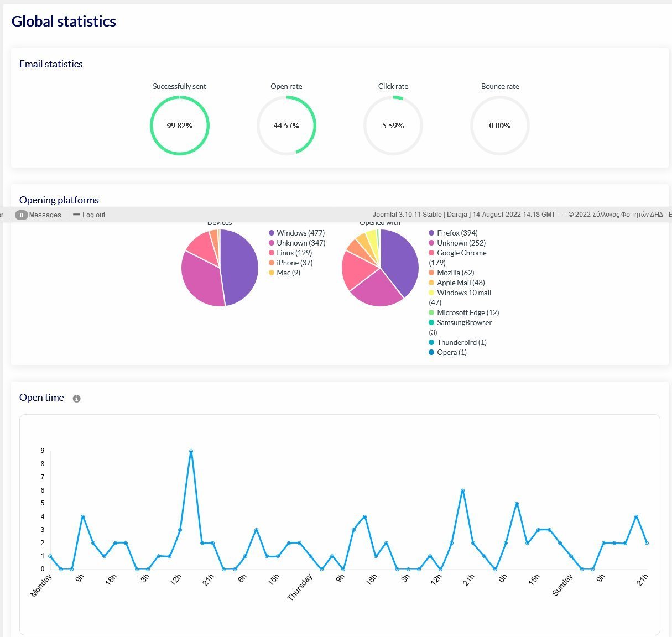The height and width of the screenshot is (637, 672).
Task: Click the messages count badge showing 0
Action: pyautogui.click(x=22, y=215)
